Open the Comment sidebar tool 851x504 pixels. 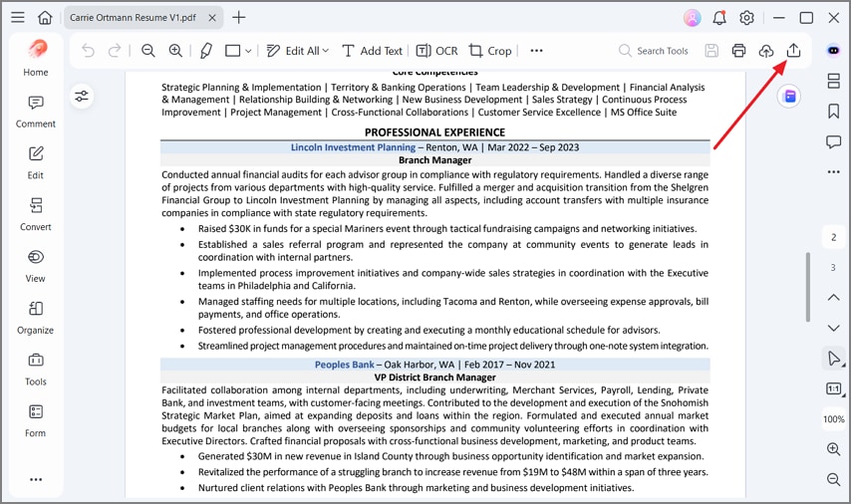[x=36, y=112]
